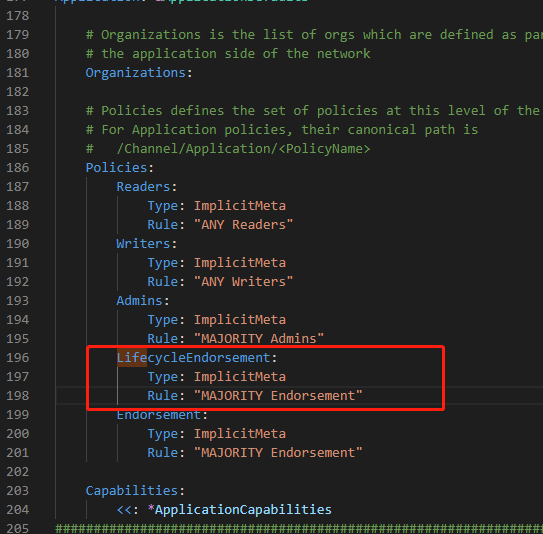Click line number 182 in the gutter
543x534 pixels.
(x=18, y=92)
